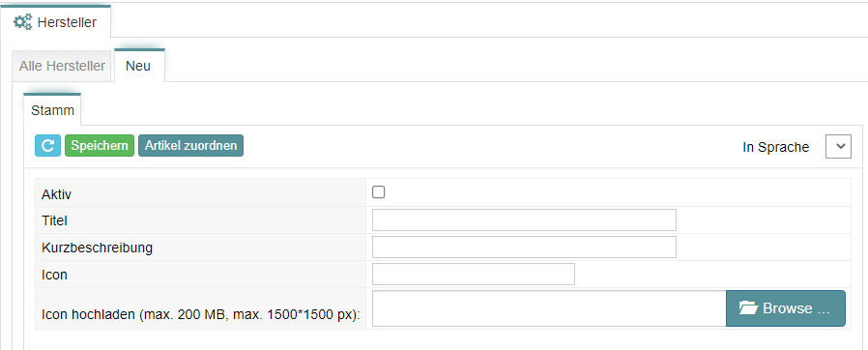Click into the Kurzbeschreibung input box
868x350 pixels.
[x=524, y=247]
